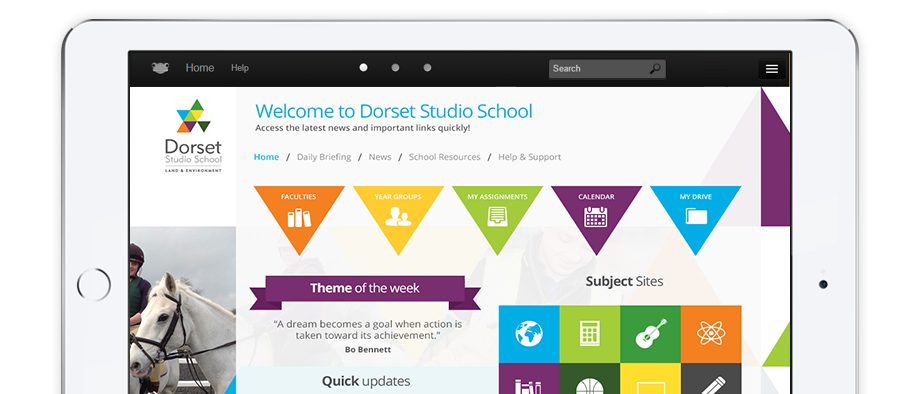Open the green My Assignments triangle
The width and height of the screenshot is (920, 394).
click(497, 212)
